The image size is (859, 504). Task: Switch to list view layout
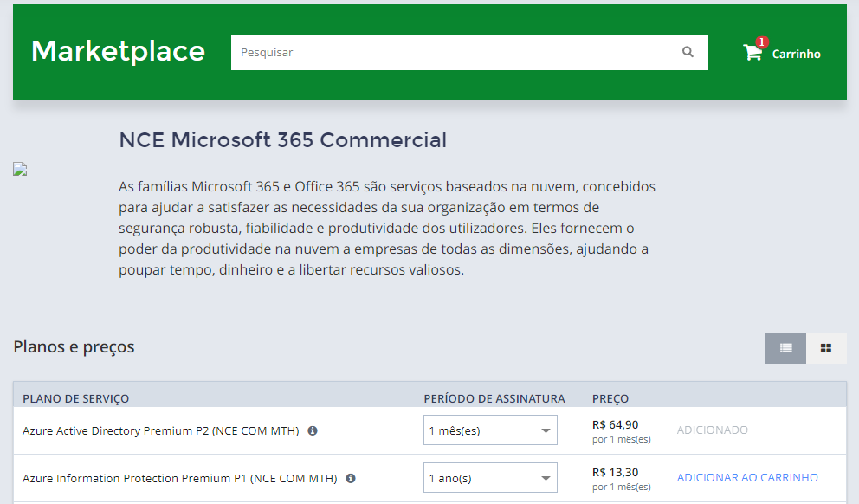point(785,348)
